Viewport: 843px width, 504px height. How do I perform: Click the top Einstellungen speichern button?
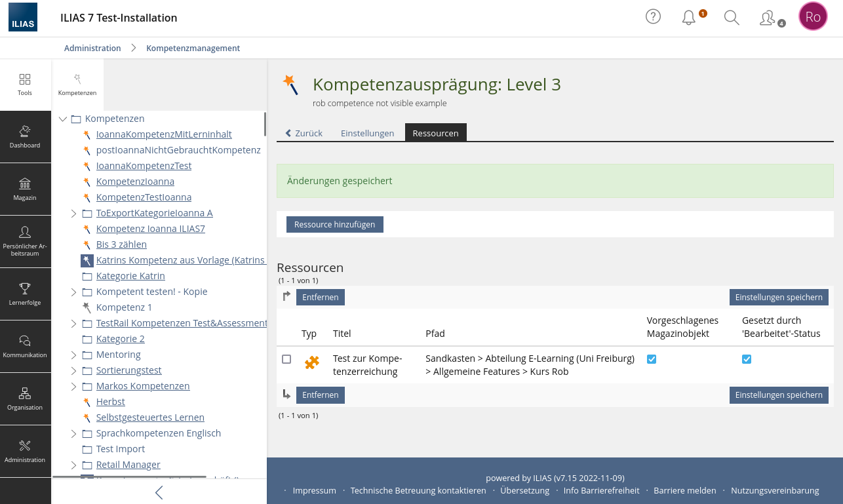tap(778, 298)
